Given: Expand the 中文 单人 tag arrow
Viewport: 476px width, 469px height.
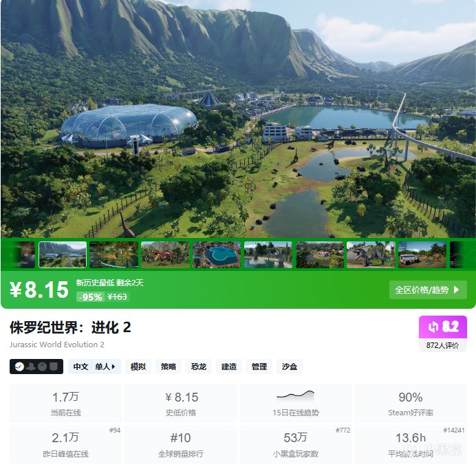Looking at the screenshot, I should click(x=113, y=367).
